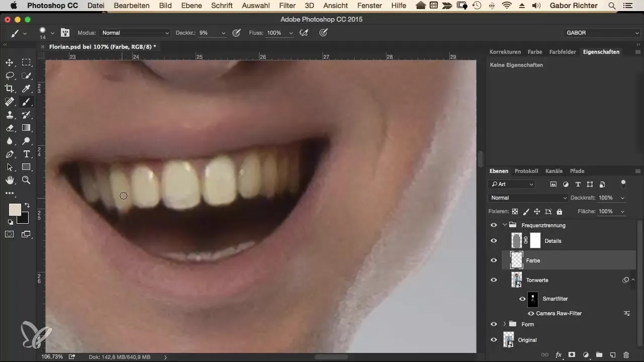Enable airbrush-style build-up

pos(303,33)
